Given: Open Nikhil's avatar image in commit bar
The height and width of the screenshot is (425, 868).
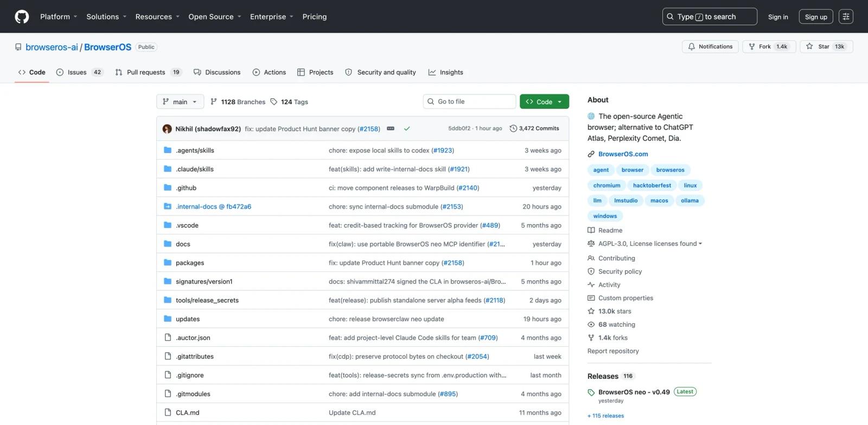Looking at the screenshot, I should pos(167,129).
